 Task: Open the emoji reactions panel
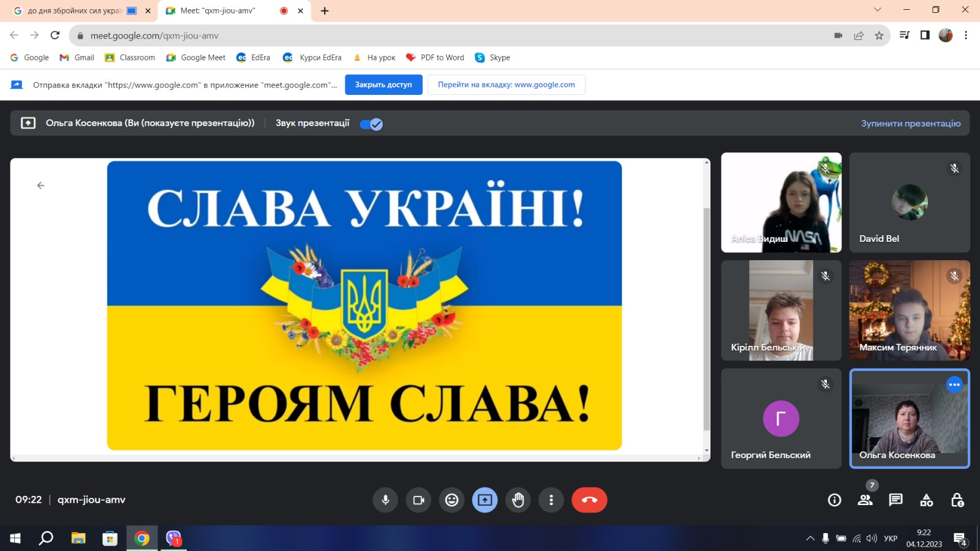click(x=451, y=500)
